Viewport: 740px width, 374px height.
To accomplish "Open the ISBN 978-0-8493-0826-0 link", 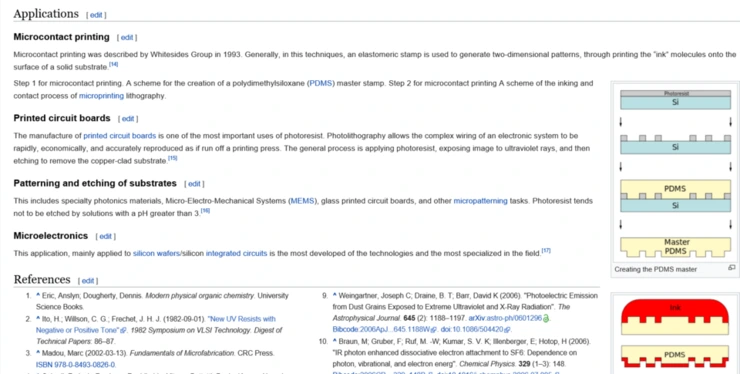I will click(76, 365).
